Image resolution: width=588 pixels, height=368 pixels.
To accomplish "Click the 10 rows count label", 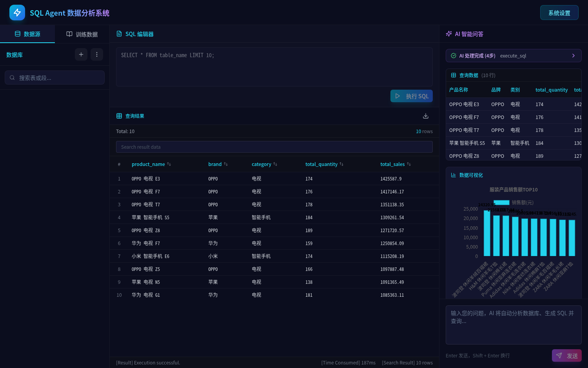I will pos(424,131).
